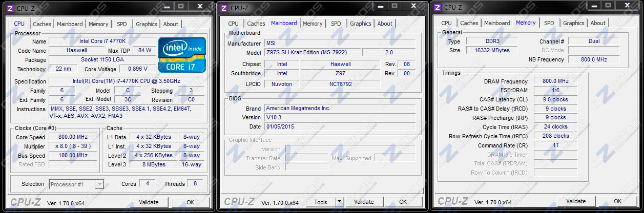
Task: Open About tab in the Memory window
Action: coord(598,23)
